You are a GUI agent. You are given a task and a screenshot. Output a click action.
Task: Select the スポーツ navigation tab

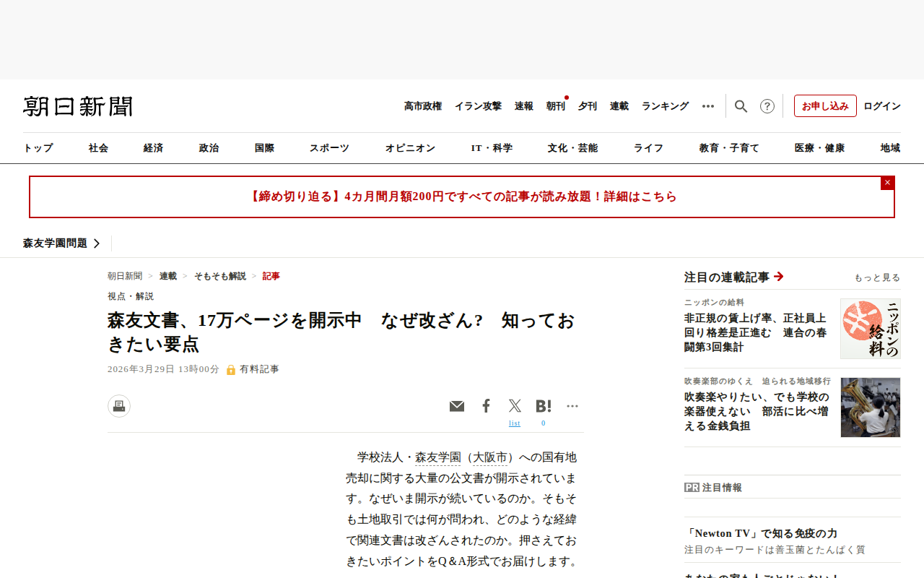point(330,148)
